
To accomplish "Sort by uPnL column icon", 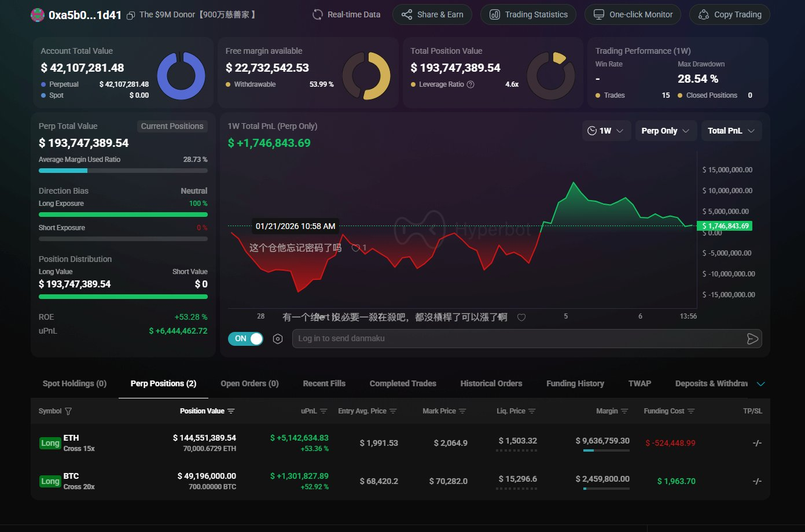I will (x=324, y=411).
